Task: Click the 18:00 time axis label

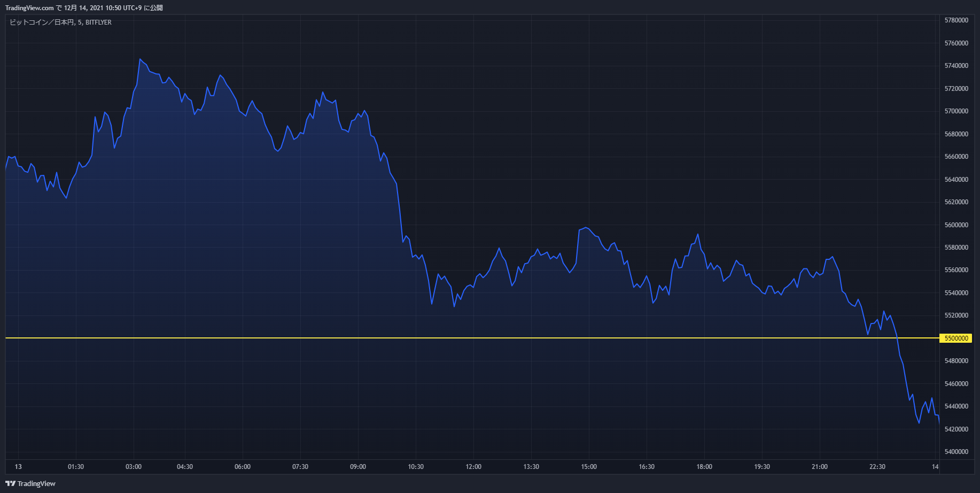Action: [704, 467]
